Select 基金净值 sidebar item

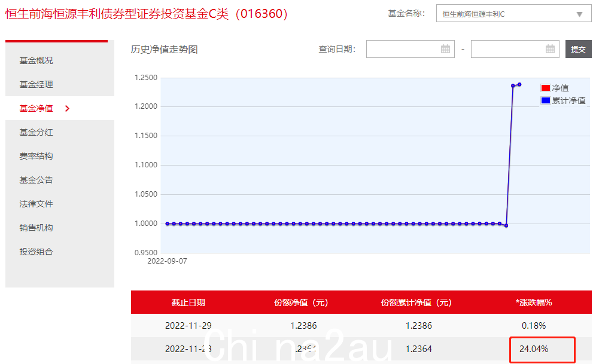pyautogui.click(x=36, y=109)
